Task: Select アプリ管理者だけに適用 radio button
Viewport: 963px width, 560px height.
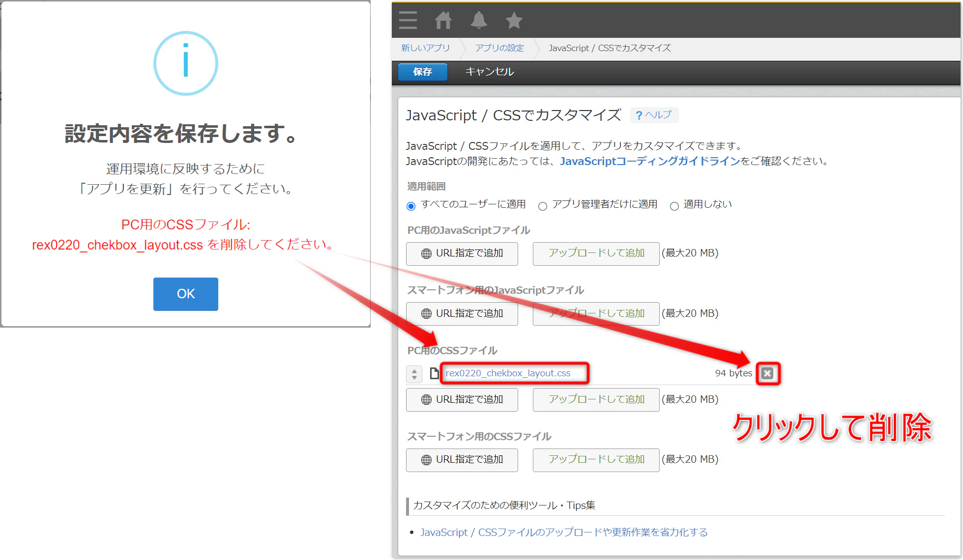Action: pyautogui.click(x=543, y=206)
